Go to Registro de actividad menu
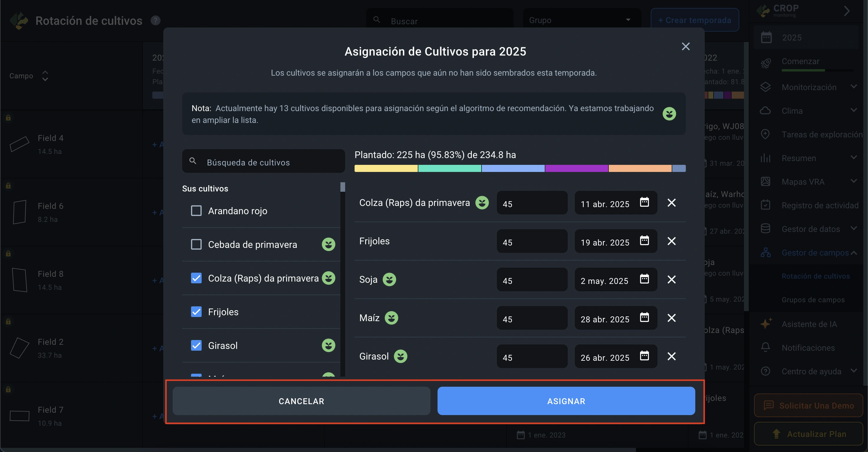868x452 pixels. tap(820, 205)
